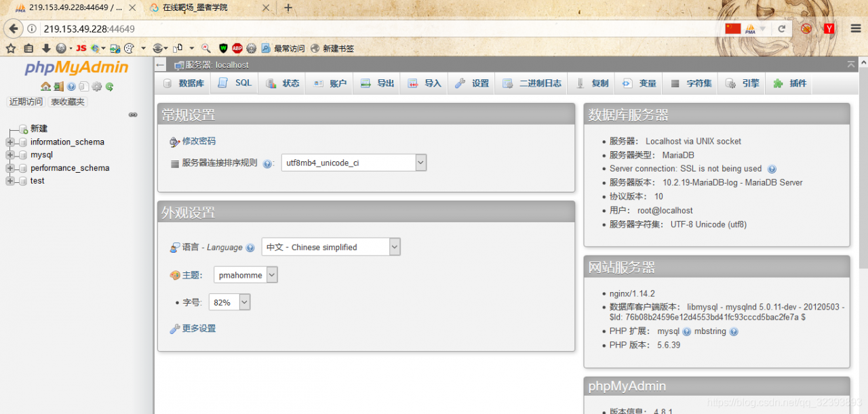Expand the mysql database tree node
Screen dimensions: 868x414
point(9,155)
